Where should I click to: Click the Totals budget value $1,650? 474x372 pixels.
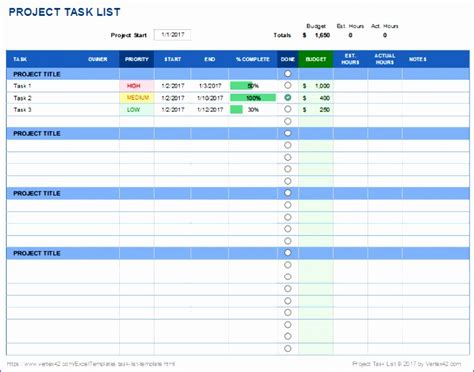click(316, 35)
